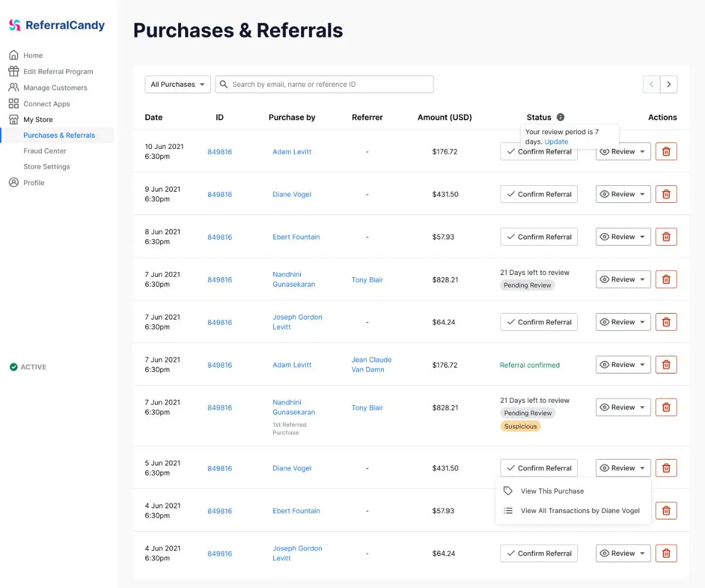The width and height of the screenshot is (705, 588).
Task: Go to next page arrow
Action: pos(669,84)
